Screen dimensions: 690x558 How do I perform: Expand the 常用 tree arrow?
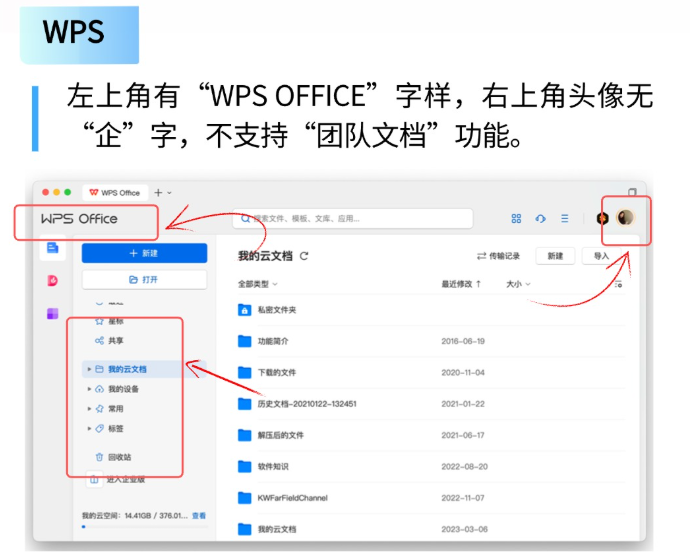coord(89,409)
